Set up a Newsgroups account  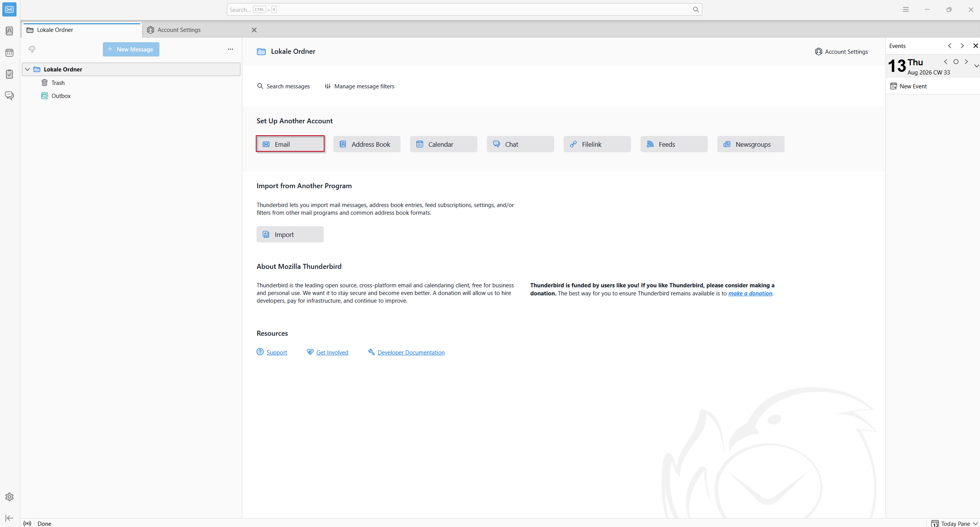pos(751,144)
